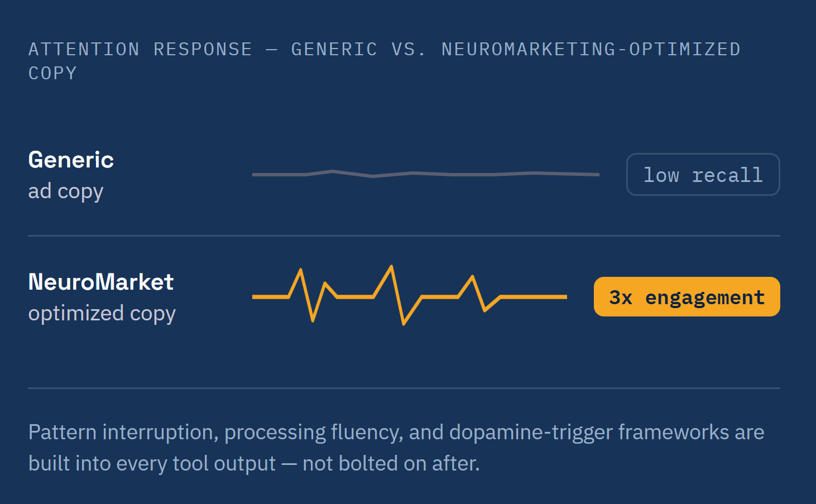Click the "low recall" outlined badge
This screenshot has height=504, width=816.
tap(703, 175)
